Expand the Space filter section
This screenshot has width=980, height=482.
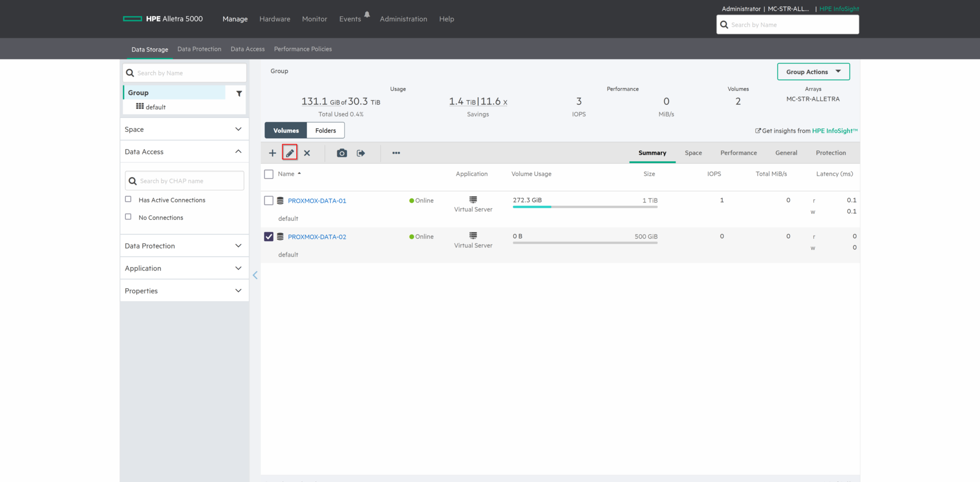pos(184,129)
